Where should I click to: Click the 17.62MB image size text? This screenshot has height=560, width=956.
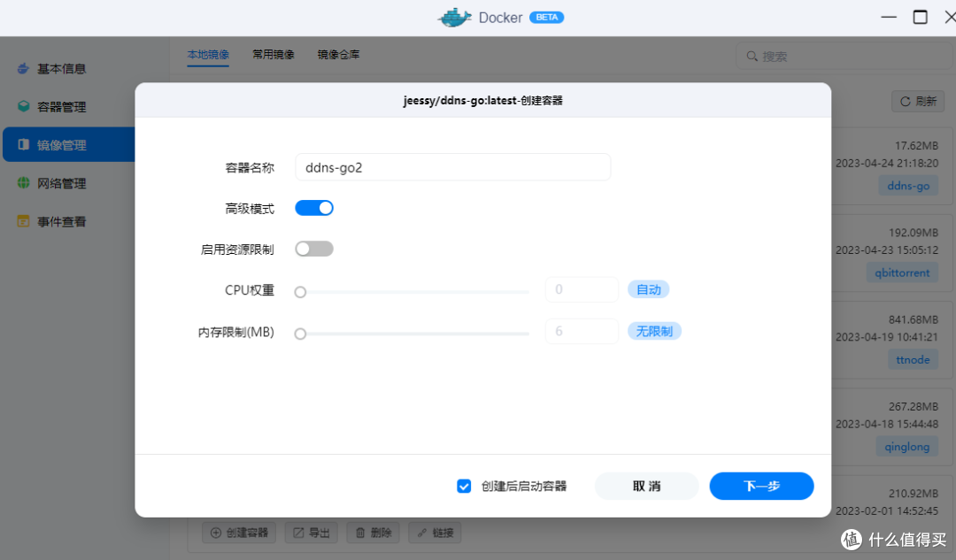click(x=916, y=146)
